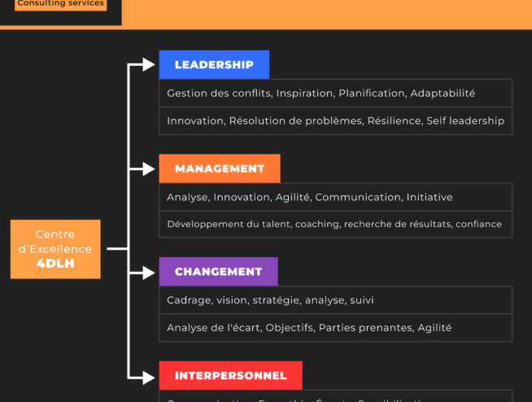Click the partially visible row under INTERPERSONNEL
532x402 pixels.
[x=336, y=396]
